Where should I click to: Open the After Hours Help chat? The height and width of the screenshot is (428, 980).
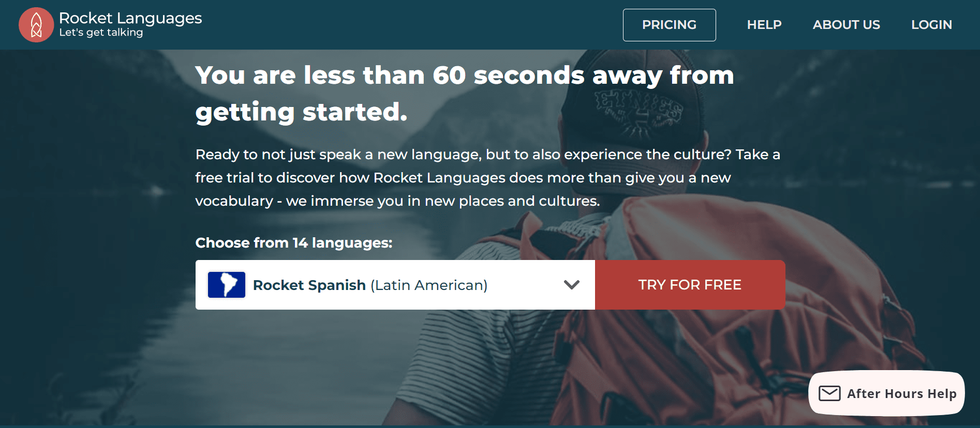click(901, 394)
